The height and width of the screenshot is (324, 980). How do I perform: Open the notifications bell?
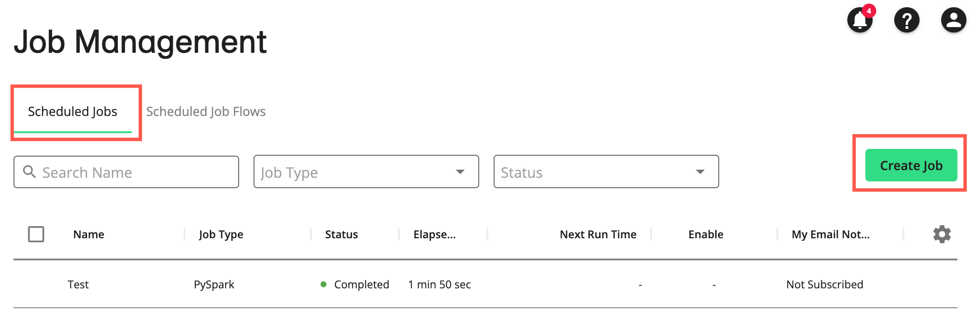(x=859, y=21)
